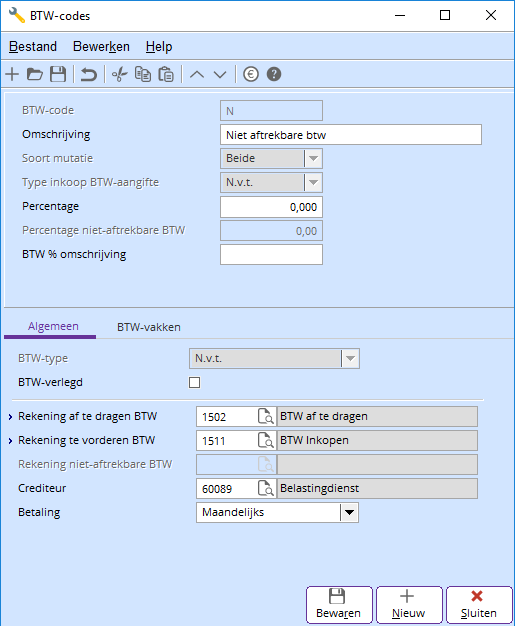Click the Save diskette toolbar icon

pos(58,74)
